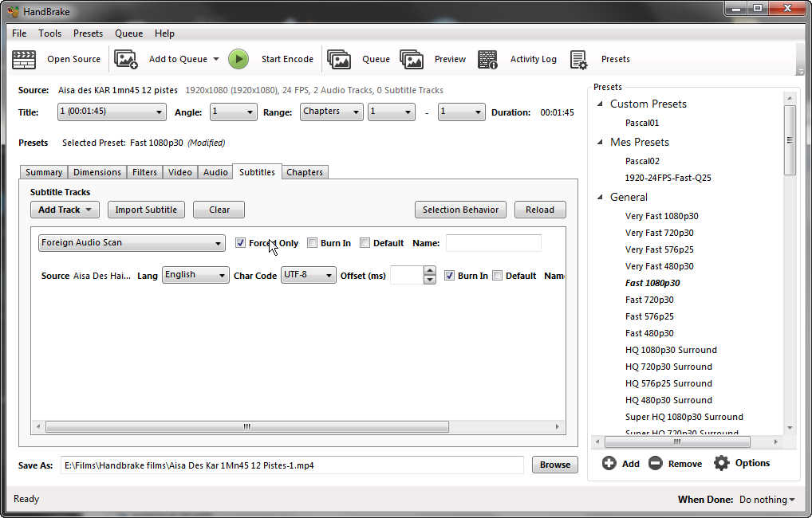Viewport: 812px width, 518px height.
Task: Open the Activity Log icon
Action: pos(487,59)
